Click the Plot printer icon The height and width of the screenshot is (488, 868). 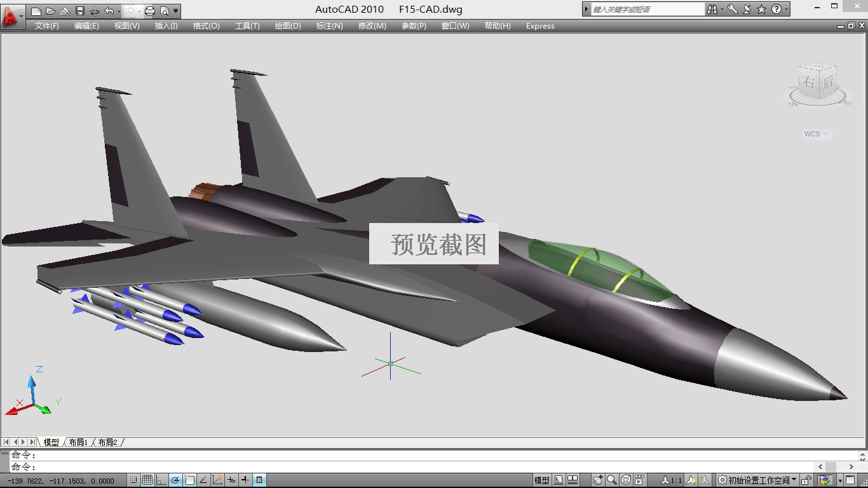tap(150, 11)
